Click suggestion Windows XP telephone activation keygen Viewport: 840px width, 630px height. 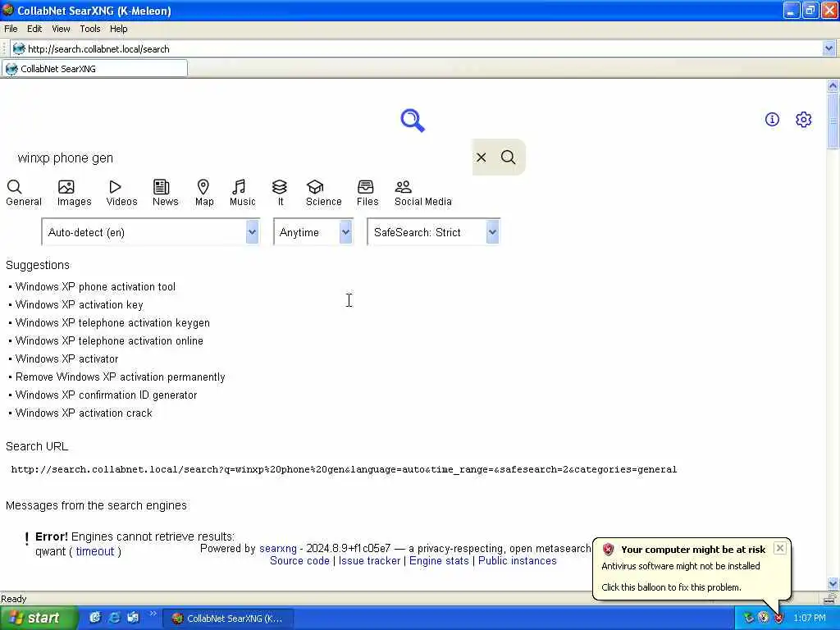point(112,323)
